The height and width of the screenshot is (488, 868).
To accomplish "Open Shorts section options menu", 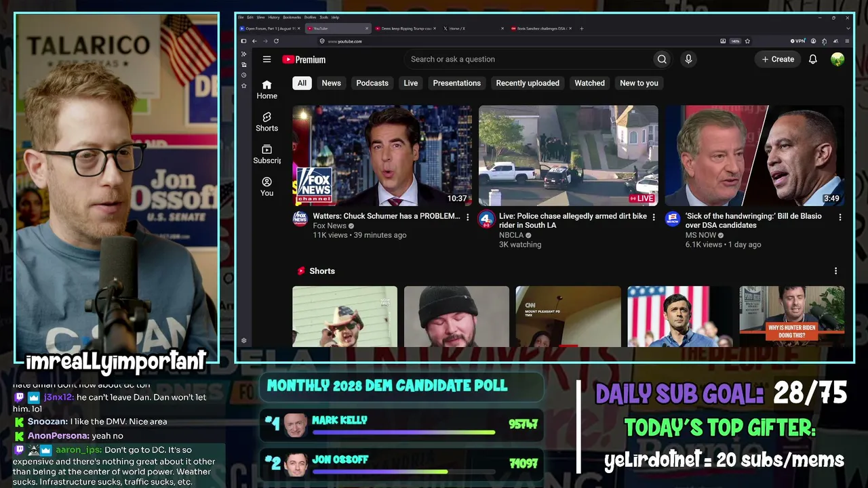I will pos(835,270).
